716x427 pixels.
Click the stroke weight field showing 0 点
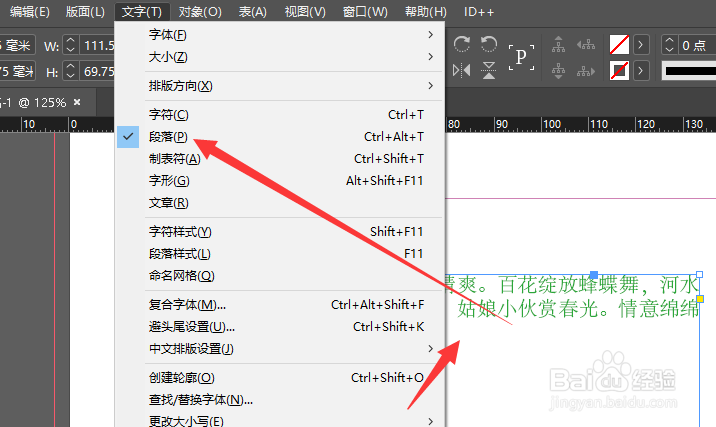[696, 45]
